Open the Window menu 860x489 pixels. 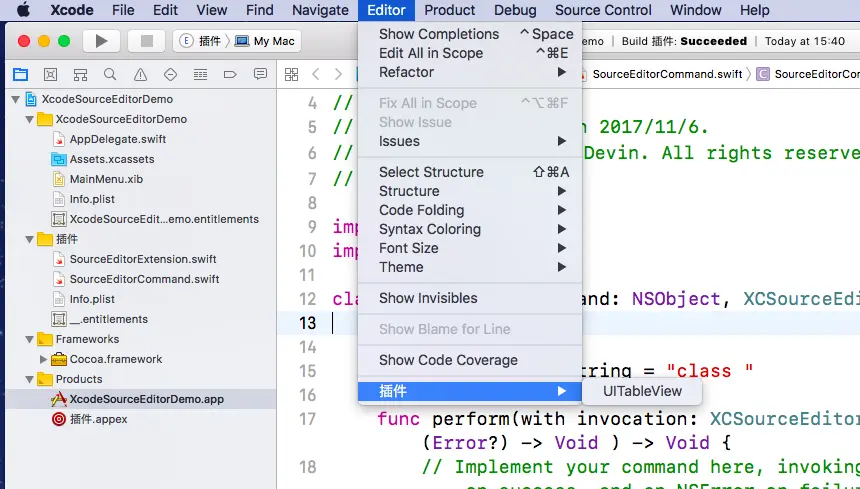pos(697,10)
